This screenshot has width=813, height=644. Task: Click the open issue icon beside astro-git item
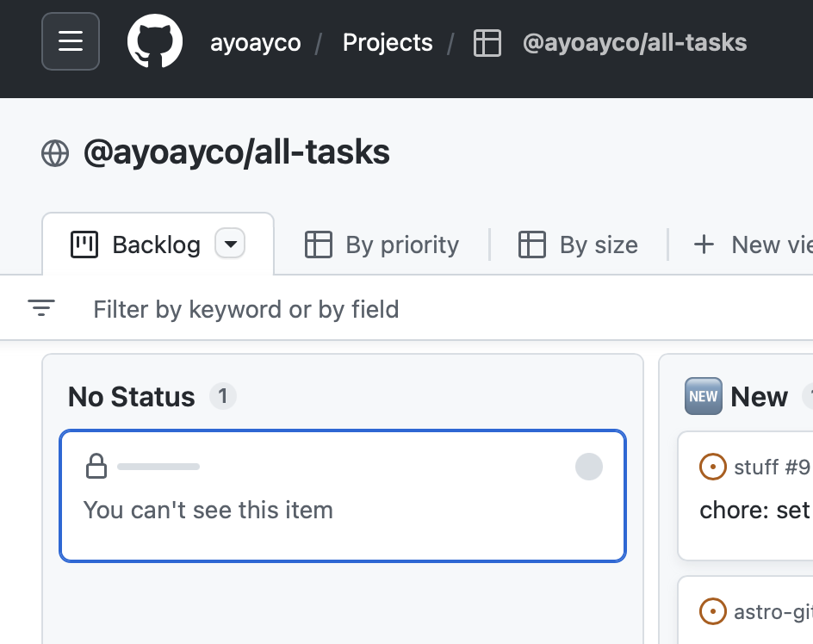712,612
